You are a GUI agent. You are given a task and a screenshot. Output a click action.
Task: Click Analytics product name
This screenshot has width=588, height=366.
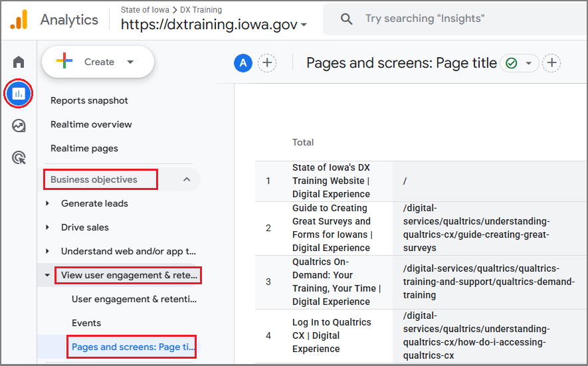(69, 20)
